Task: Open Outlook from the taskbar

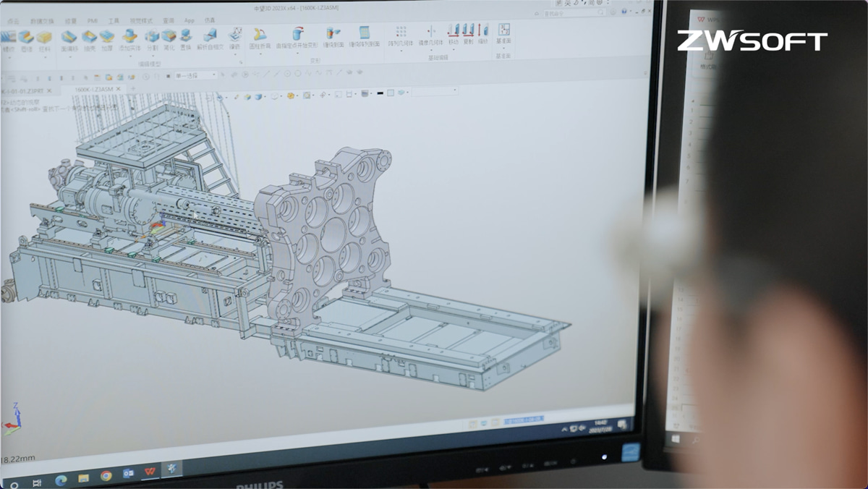Action: click(128, 473)
